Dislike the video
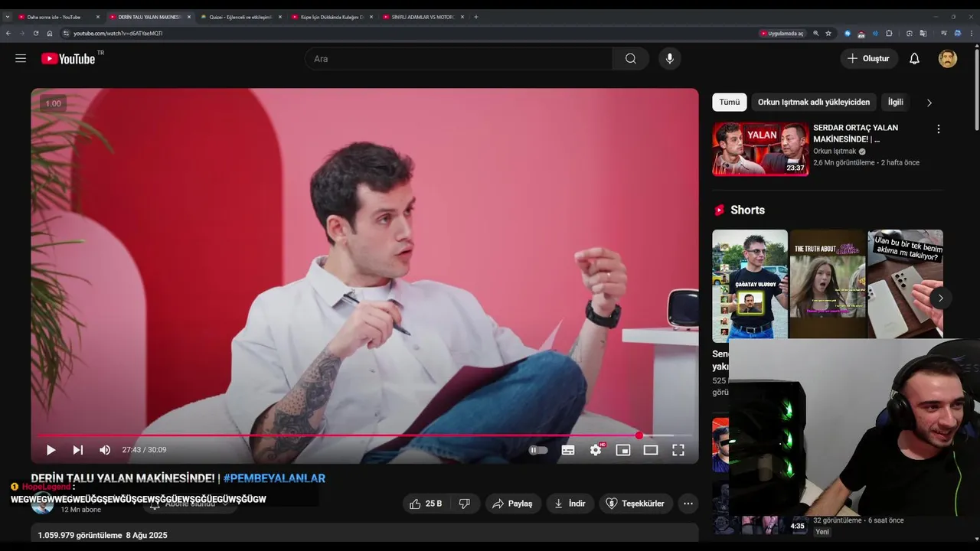The height and width of the screenshot is (551, 980). (464, 504)
